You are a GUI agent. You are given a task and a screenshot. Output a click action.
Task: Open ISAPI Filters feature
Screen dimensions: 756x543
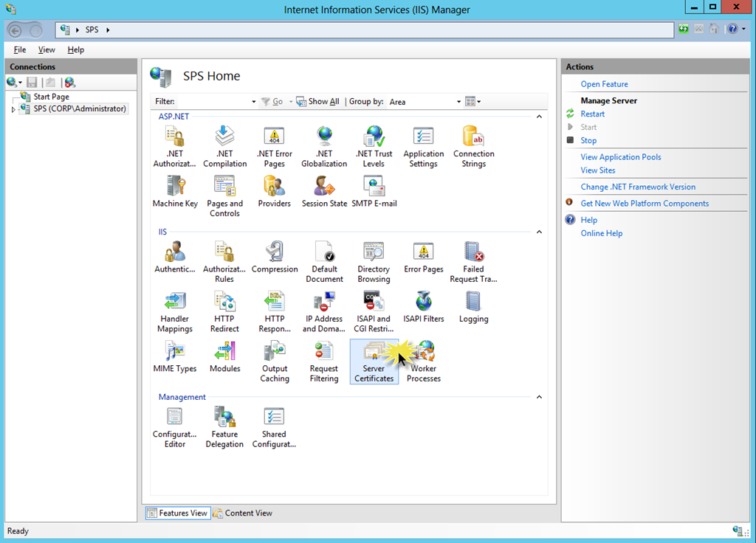(423, 307)
